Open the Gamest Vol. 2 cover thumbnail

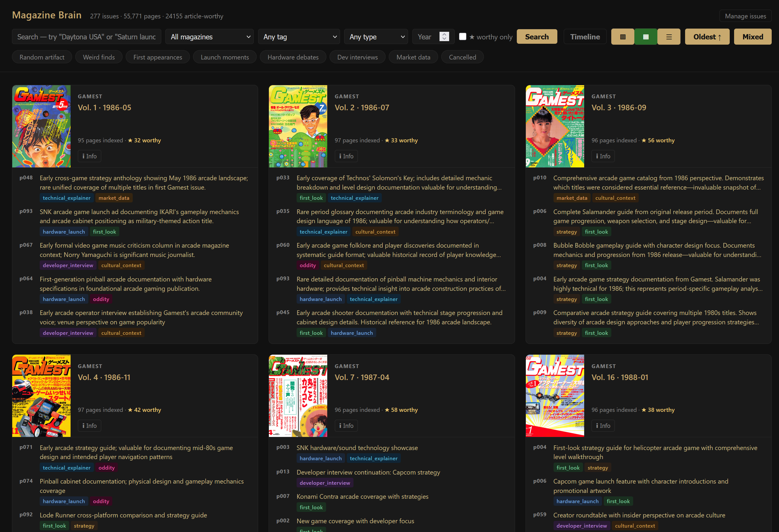pyautogui.click(x=298, y=126)
